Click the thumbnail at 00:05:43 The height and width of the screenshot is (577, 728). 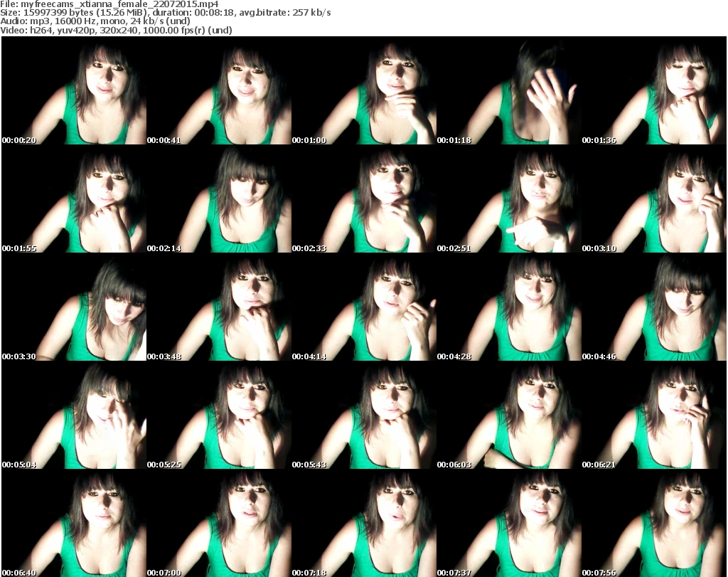(364, 415)
